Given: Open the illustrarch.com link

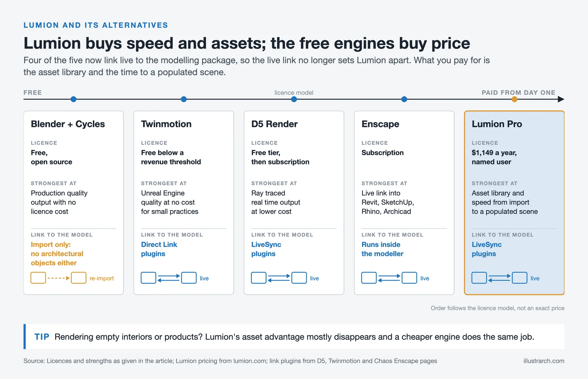Looking at the screenshot, I should click(x=544, y=361).
